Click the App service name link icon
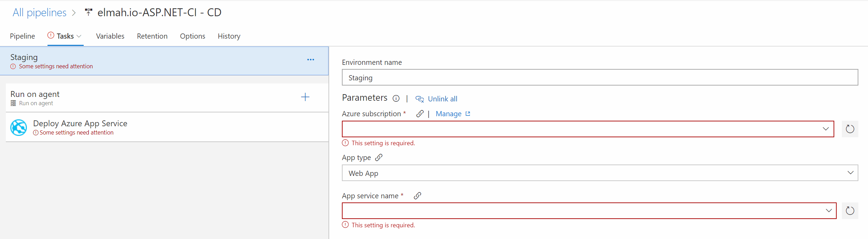The image size is (868, 239). point(417,196)
